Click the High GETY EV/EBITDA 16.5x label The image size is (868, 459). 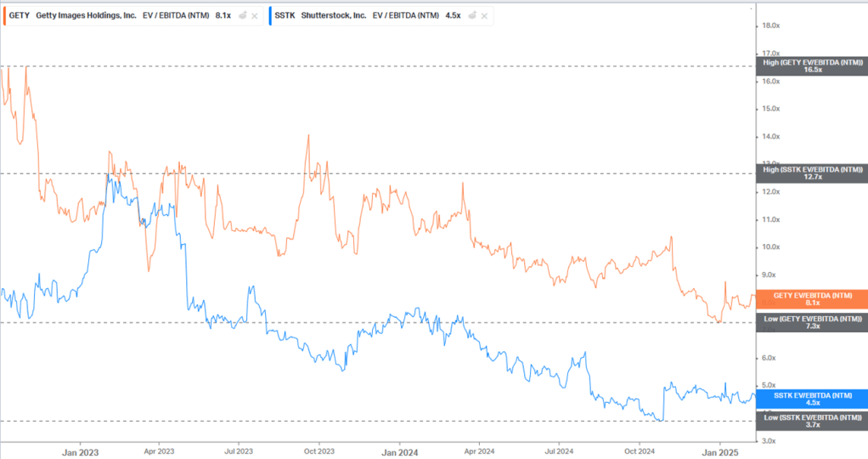811,66
